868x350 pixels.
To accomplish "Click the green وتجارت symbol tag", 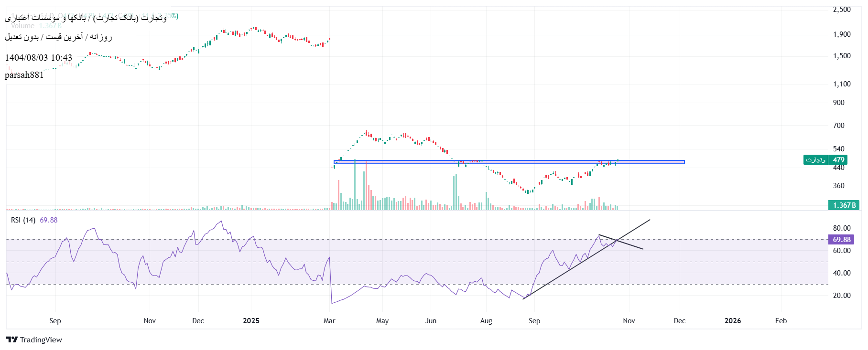I will point(815,160).
